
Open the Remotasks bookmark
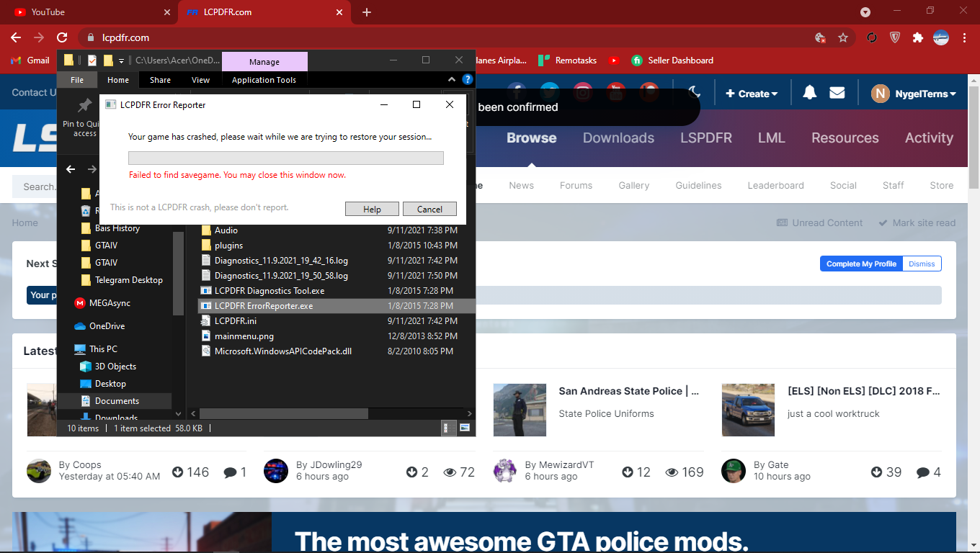(568, 60)
